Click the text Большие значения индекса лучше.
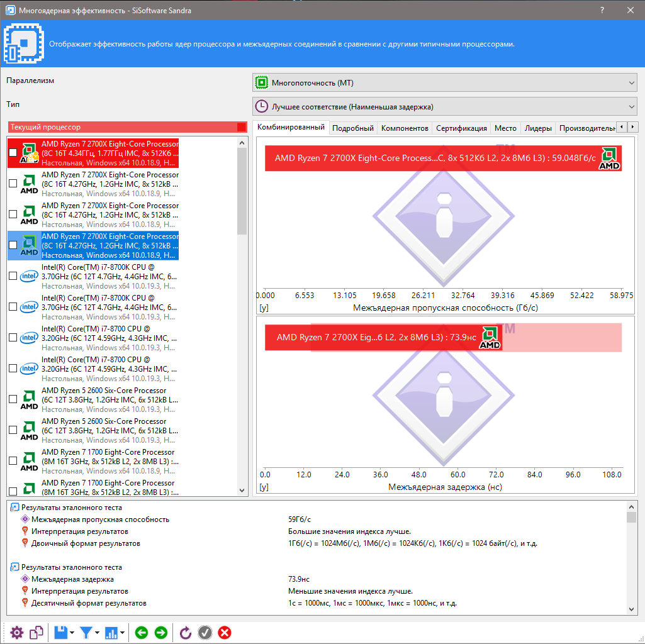 coord(349,531)
